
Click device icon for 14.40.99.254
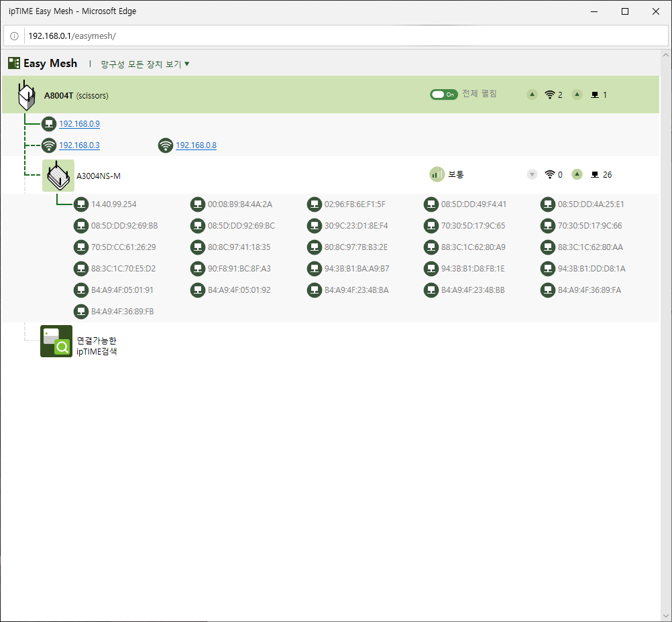pyautogui.click(x=81, y=204)
